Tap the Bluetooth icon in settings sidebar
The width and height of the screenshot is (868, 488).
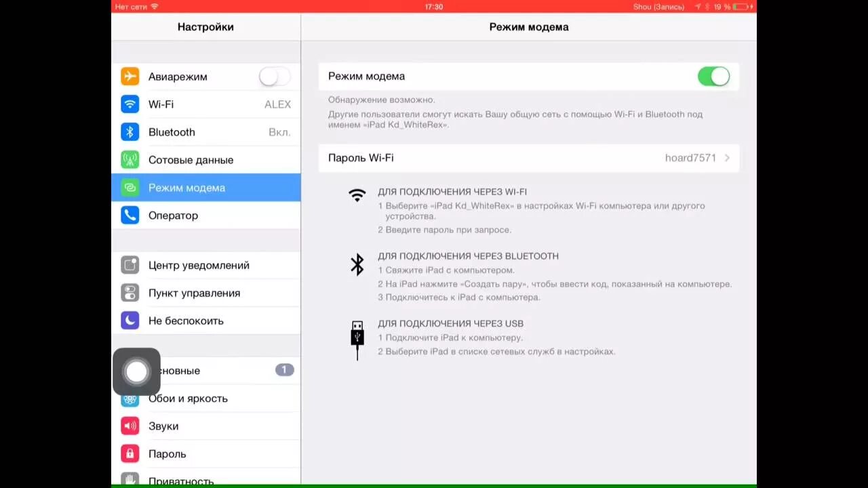[130, 132]
